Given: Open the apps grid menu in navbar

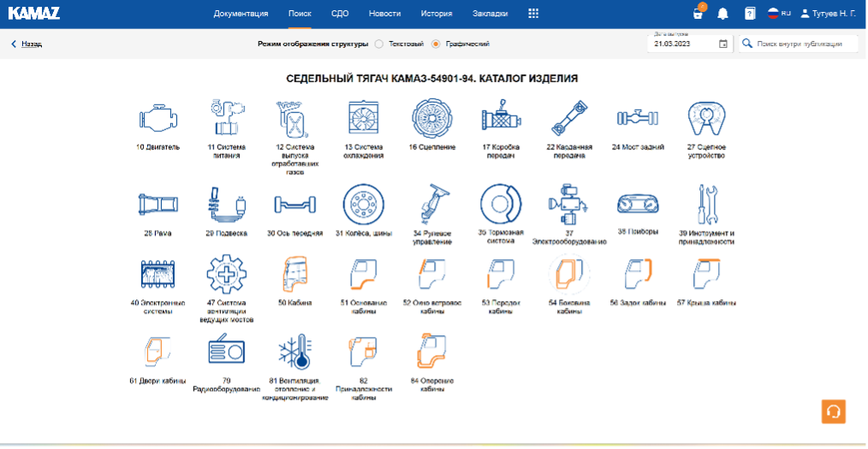Looking at the screenshot, I should 533,14.
